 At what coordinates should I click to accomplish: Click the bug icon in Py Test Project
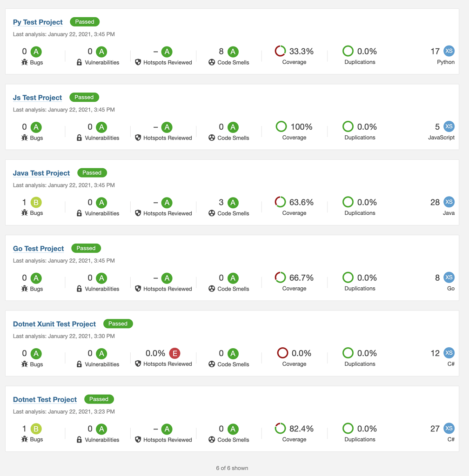point(25,62)
